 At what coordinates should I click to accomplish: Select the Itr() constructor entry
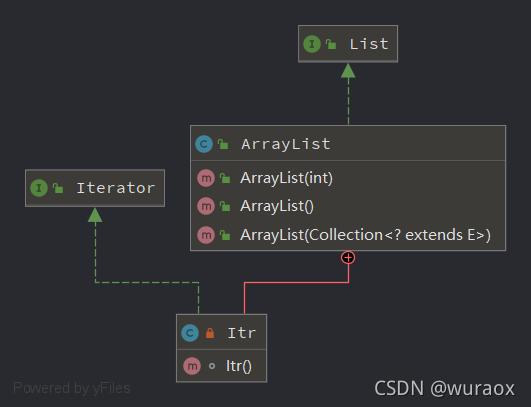[221, 366]
